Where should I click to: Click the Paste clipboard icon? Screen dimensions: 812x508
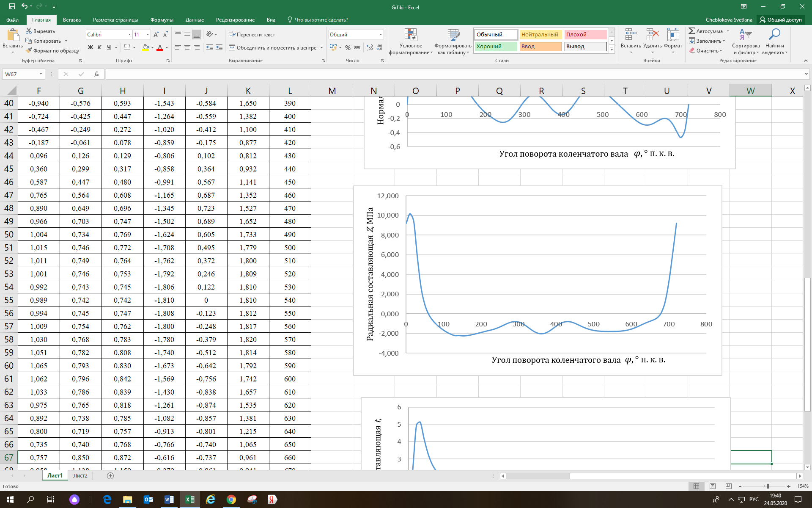point(13,35)
